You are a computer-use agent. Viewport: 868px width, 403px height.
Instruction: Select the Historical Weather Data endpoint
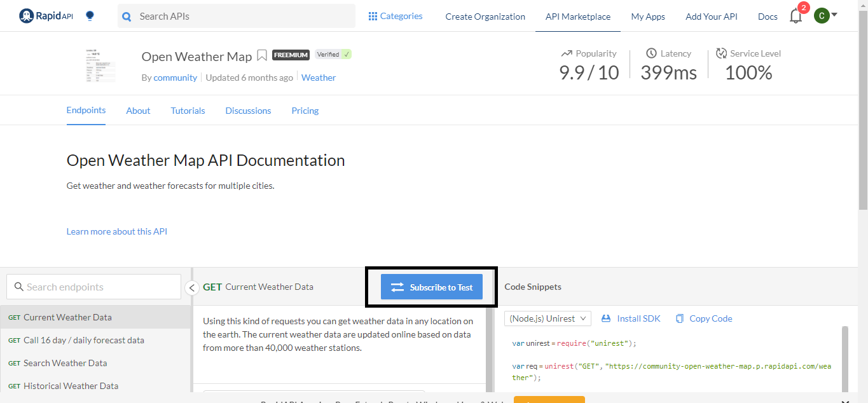[x=71, y=386]
